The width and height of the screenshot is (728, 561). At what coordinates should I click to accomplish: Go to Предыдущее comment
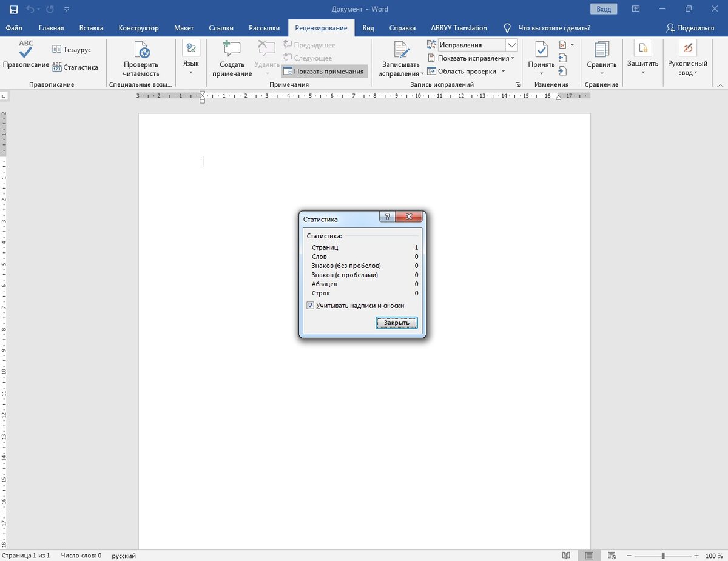click(309, 45)
